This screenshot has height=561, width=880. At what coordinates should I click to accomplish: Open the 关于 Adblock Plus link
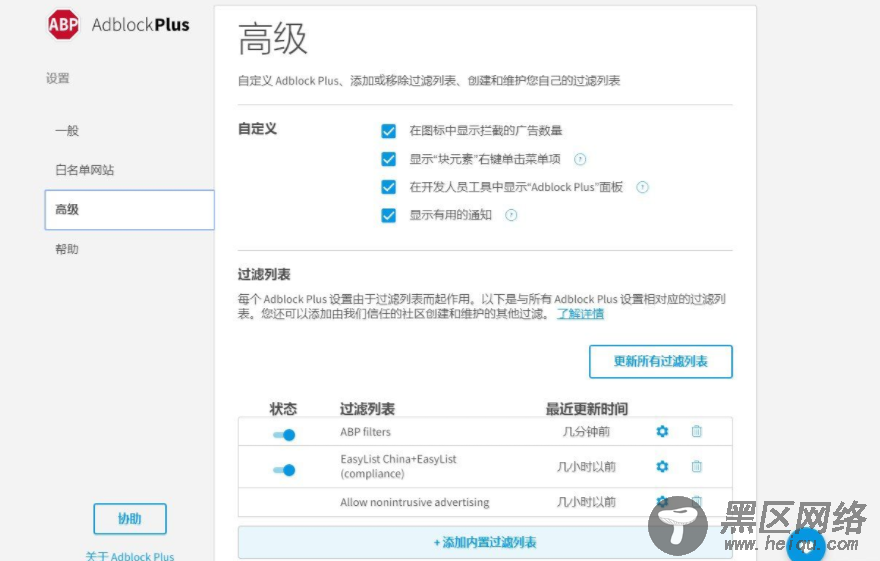(130, 556)
